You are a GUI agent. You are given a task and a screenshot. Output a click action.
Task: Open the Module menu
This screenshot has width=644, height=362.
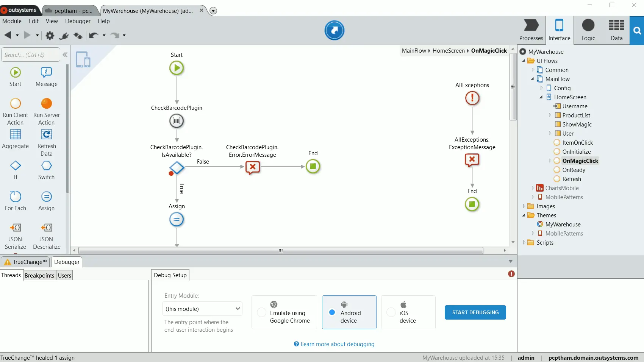pos(12,21)
